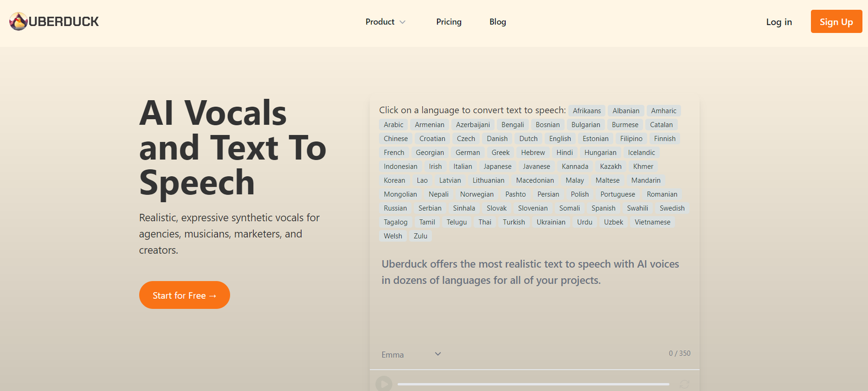
Task: Open the Emma voice dropdown
Action: pos(411,355)
